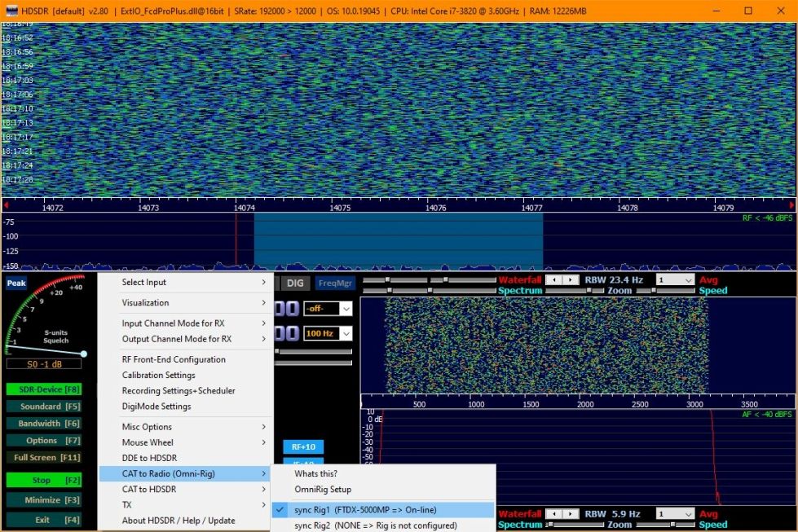This screenshot has height=532, width=798.
Task: Toggle sync Rig1 FTDX-5000MP option
Action: tap(365, 510)
